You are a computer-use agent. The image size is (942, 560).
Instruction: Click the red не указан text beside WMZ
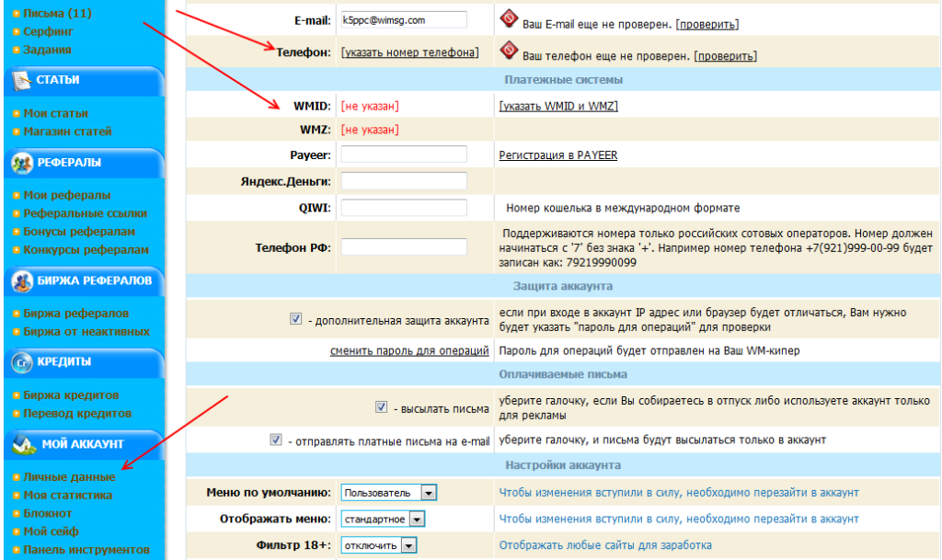pos(370,130)
